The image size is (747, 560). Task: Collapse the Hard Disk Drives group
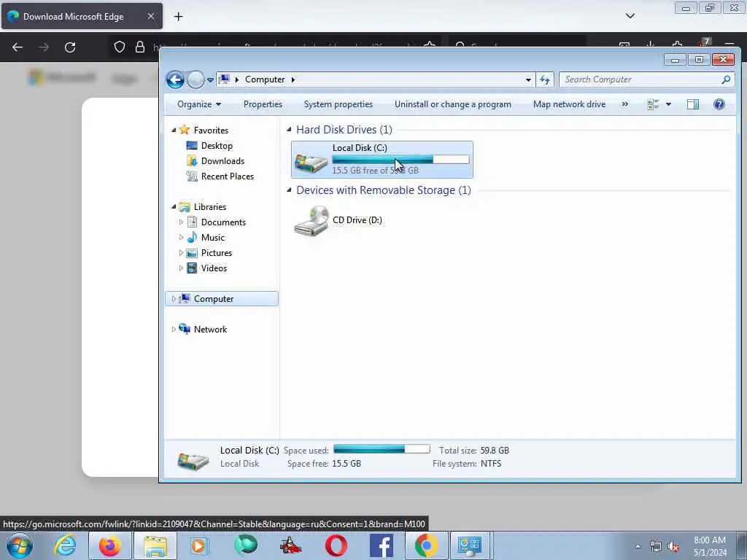(289, 130)
